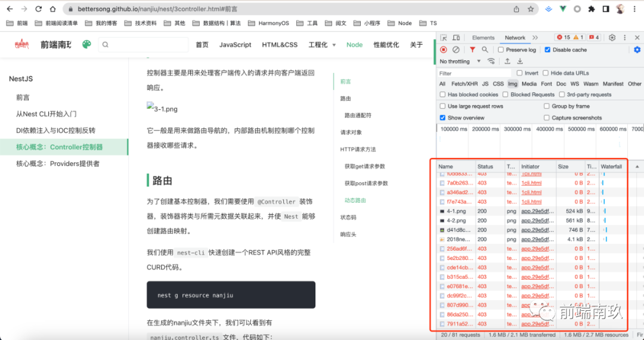The height and width of the screenshot is (340, 644).
Task: Open the No throttling dropdown
Action: [x=460, y=61]
